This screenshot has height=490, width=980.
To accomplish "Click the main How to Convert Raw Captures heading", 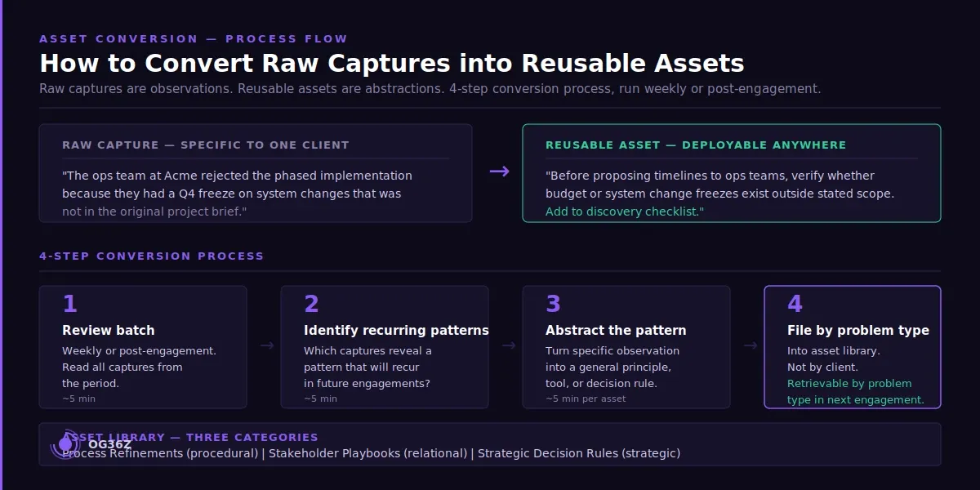I will coord(391,63).
